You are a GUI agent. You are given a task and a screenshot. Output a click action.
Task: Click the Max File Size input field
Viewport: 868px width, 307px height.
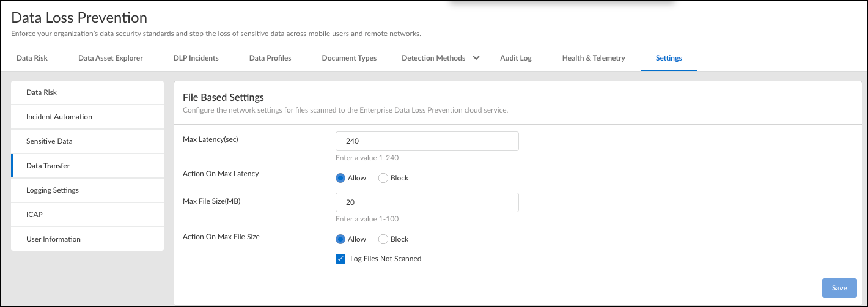tap(427, 202)
